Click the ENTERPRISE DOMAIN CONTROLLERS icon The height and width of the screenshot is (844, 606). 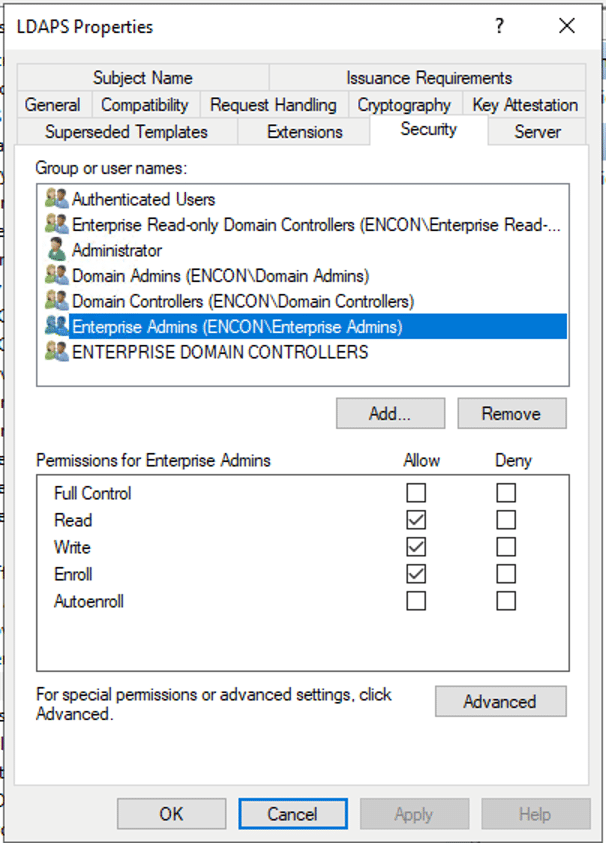(x=57, y=352)
